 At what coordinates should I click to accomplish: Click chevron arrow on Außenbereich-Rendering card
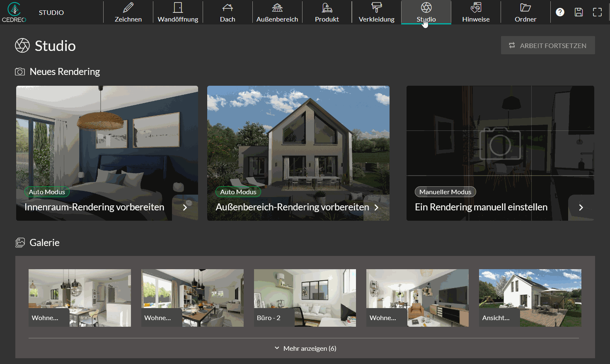(x=376, y=207)
